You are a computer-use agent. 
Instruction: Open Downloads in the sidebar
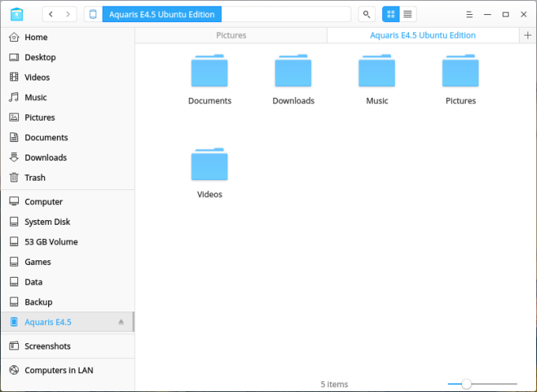point(67,157)
